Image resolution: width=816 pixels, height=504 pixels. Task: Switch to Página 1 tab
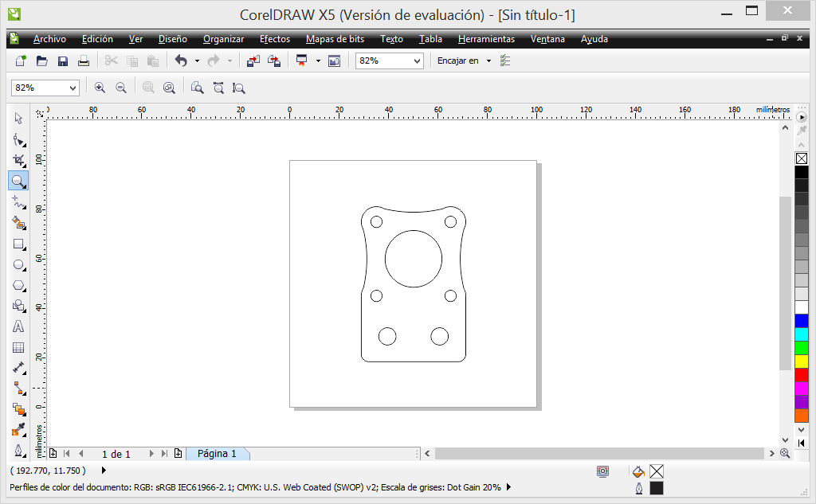click(x=217, y=454)
